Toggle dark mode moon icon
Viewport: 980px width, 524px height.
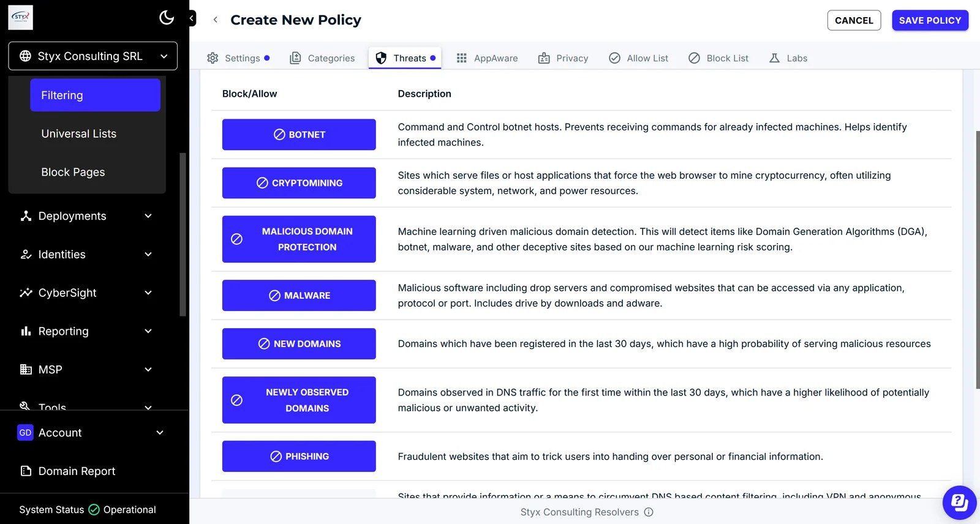click(167, 17)
